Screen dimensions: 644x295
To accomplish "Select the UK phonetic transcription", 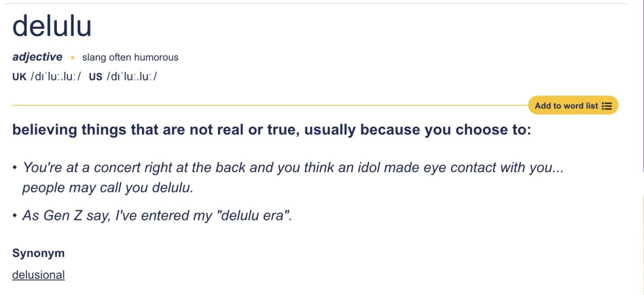I will pyautogui.click(x=56, y=77).
